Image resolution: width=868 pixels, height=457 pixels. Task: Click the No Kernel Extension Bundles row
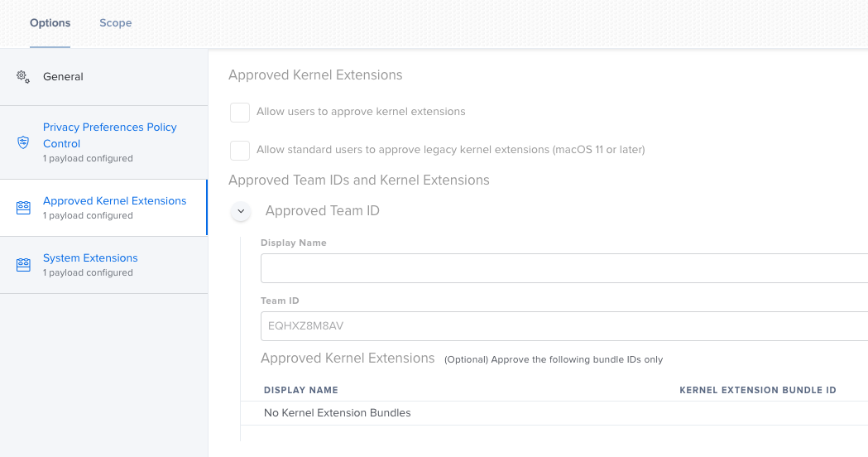pyautogui.click(x=554, y=413)
